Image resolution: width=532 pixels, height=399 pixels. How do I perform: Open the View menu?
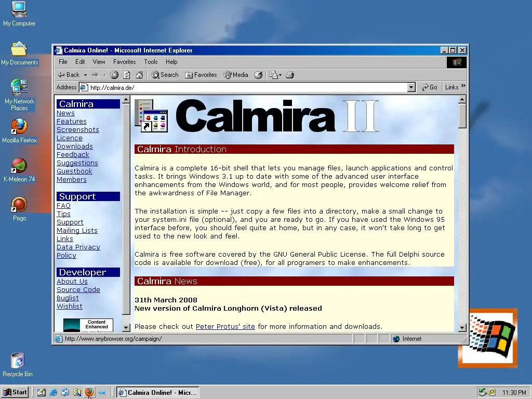pos(99,62)
